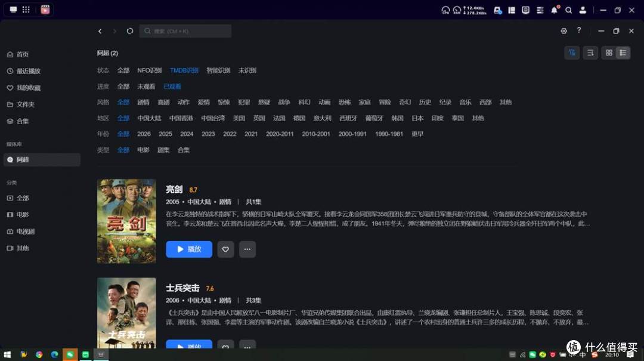This screenshot has height=361, width=644.
Task: Play 亮剑 with the blue 播放 button
Action: pyautogui.click(x=189, y=249)
